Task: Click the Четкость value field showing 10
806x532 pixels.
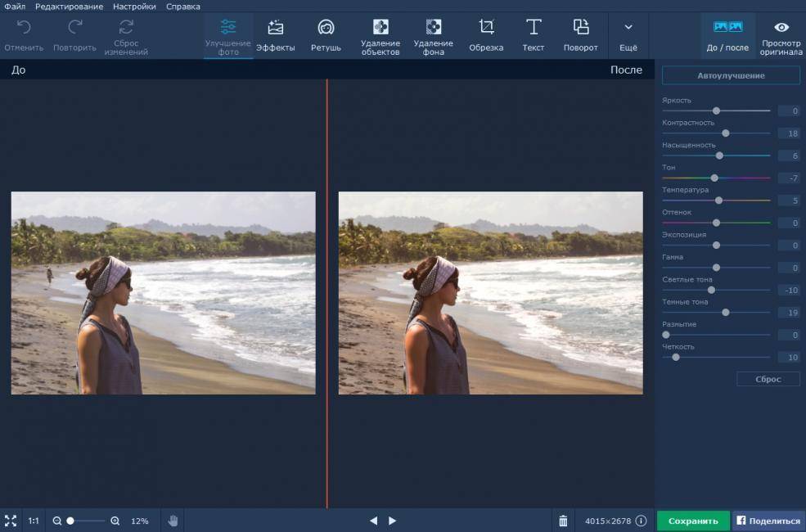Action: click(789, 357)
